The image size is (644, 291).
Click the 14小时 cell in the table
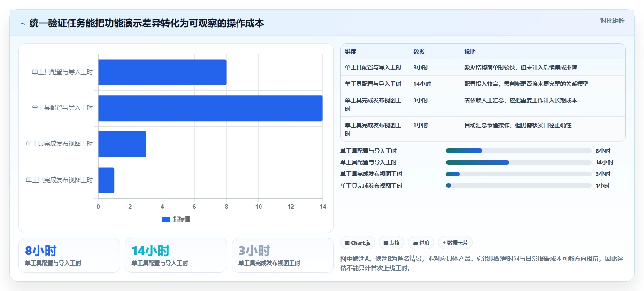(x=422, y=84)
